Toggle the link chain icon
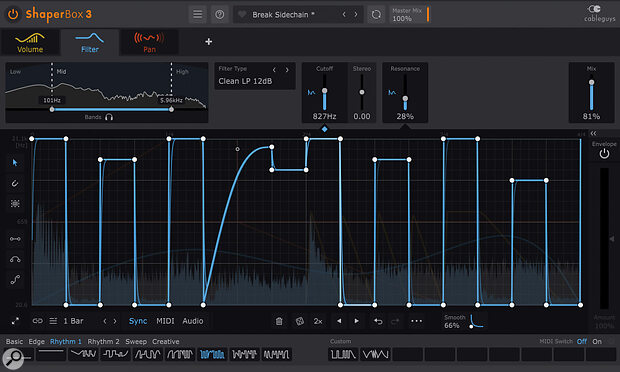Image resolution: width=620 pixels, height=372 pixels. tap(38, 321)
